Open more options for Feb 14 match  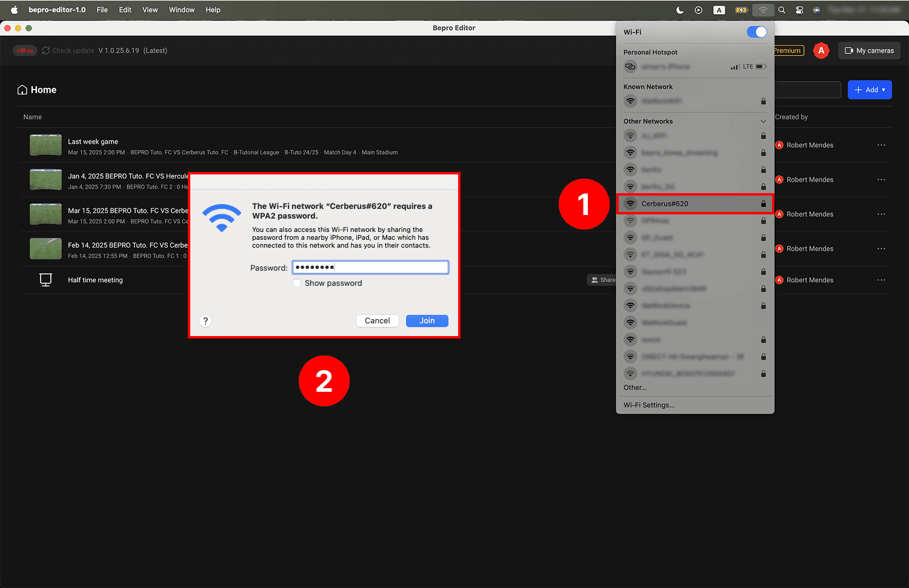click(x=881, y=249)
